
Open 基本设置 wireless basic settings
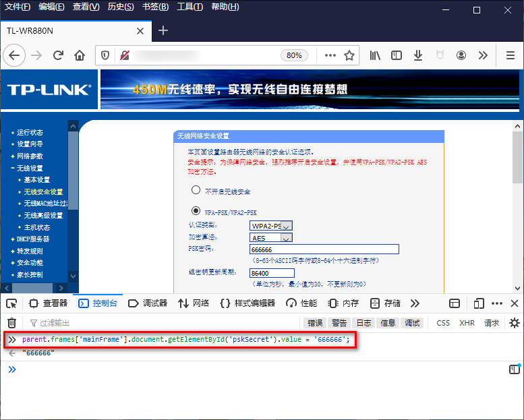pyautogui.click(x=37, y=180)
